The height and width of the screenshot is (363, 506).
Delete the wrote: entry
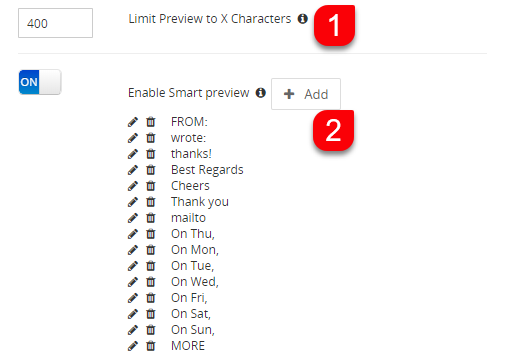click(x=151, y=138)
